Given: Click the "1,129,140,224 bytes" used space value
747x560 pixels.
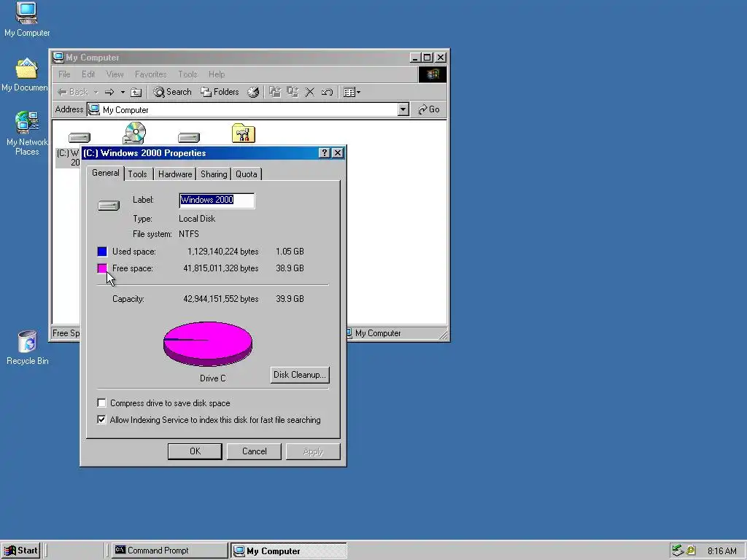Looking at the screenshot, I should tap(223, 252).
